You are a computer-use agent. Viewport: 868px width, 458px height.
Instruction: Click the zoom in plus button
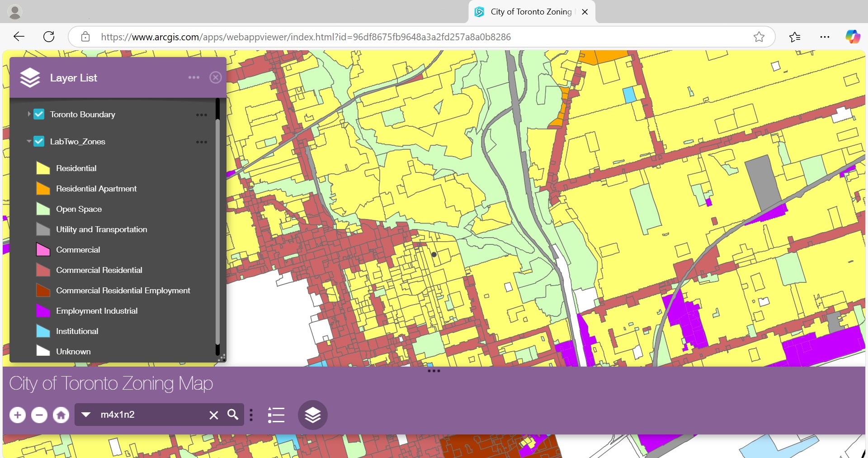pyautogui.click(x=18, y=415)
